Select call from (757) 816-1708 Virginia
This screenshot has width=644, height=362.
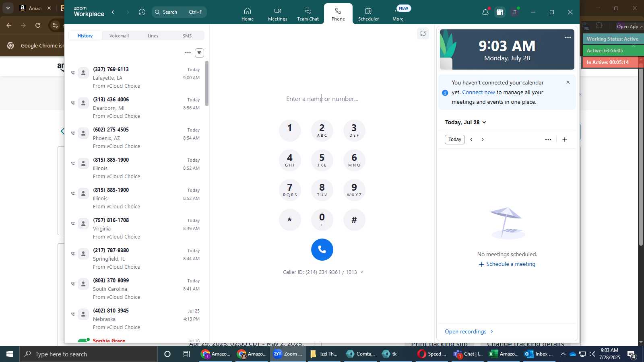click(136, 228)
